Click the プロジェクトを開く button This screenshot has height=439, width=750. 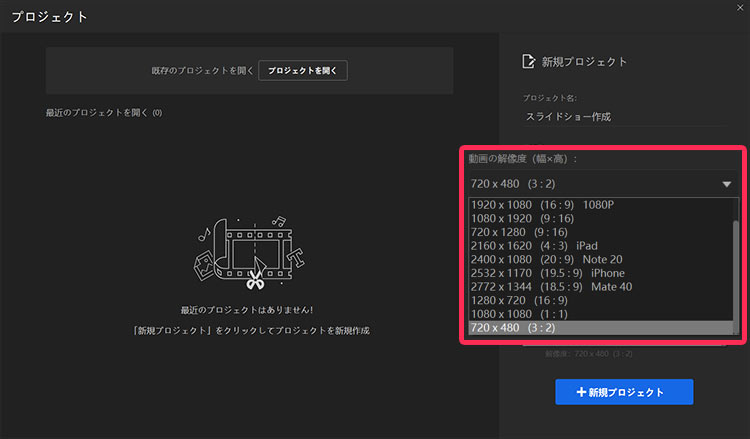(303, 70)
